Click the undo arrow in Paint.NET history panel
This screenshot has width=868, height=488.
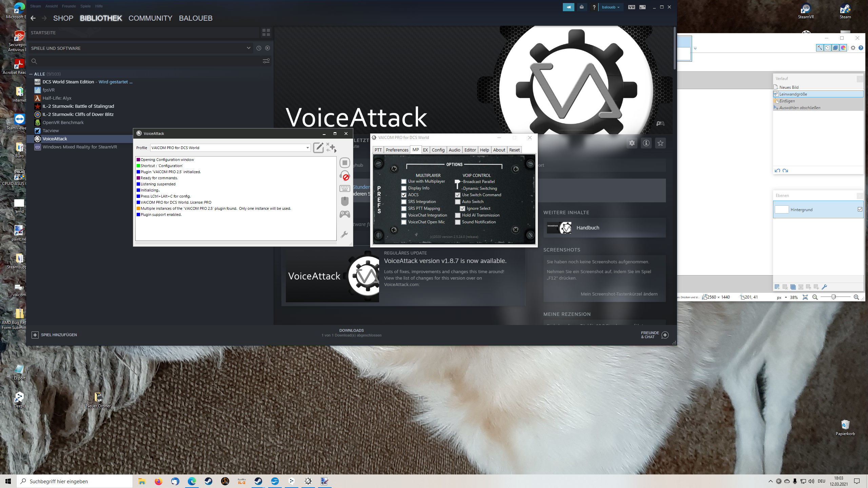click(777, 170)
